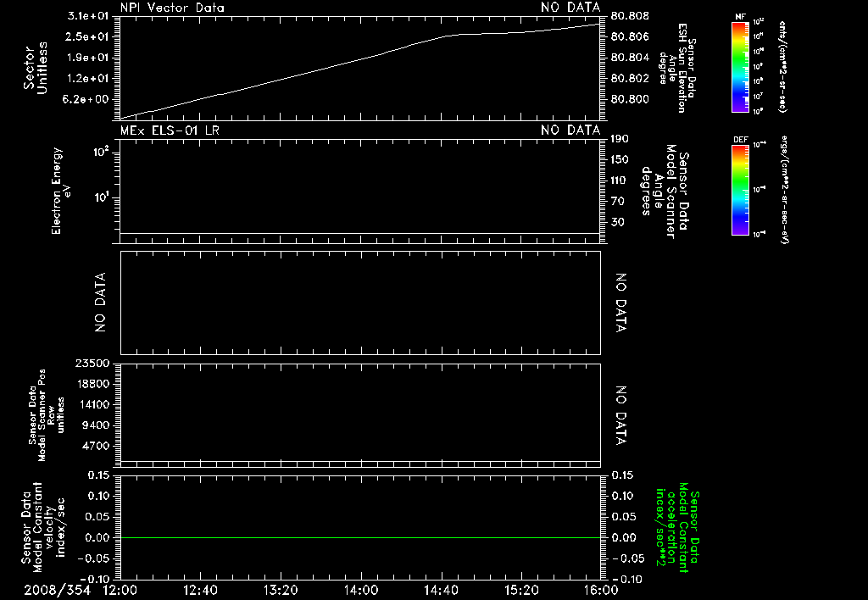
Task: Click the '110' scanner angle tick
Action: coord(620,181)
